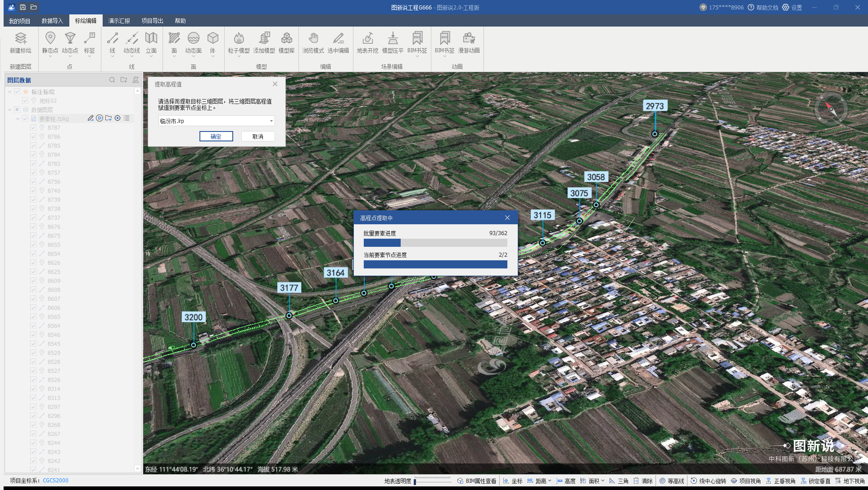Open the 临汾市.lrp layer dropdown
868x490 pixels.
pos(217,121)
